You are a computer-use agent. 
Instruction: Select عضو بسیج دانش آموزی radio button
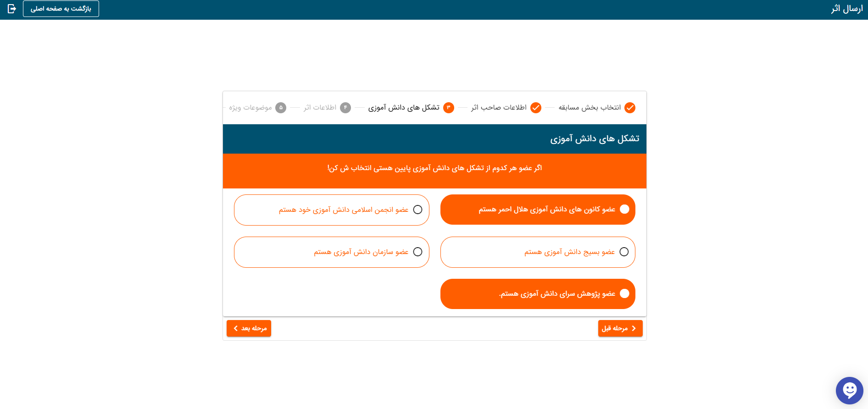[624, 252]
